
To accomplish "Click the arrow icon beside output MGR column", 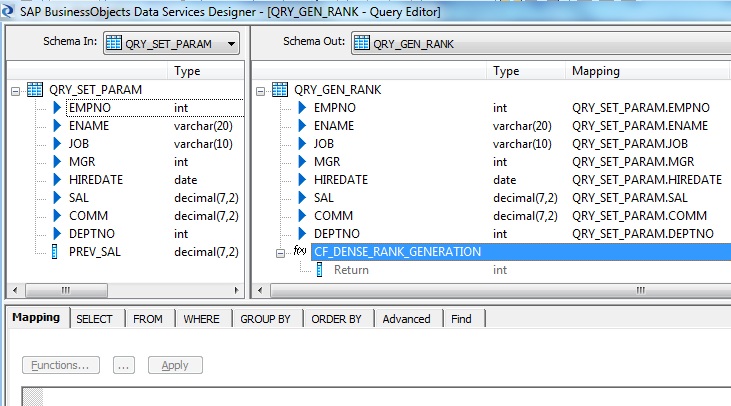I will pos(302,161).
